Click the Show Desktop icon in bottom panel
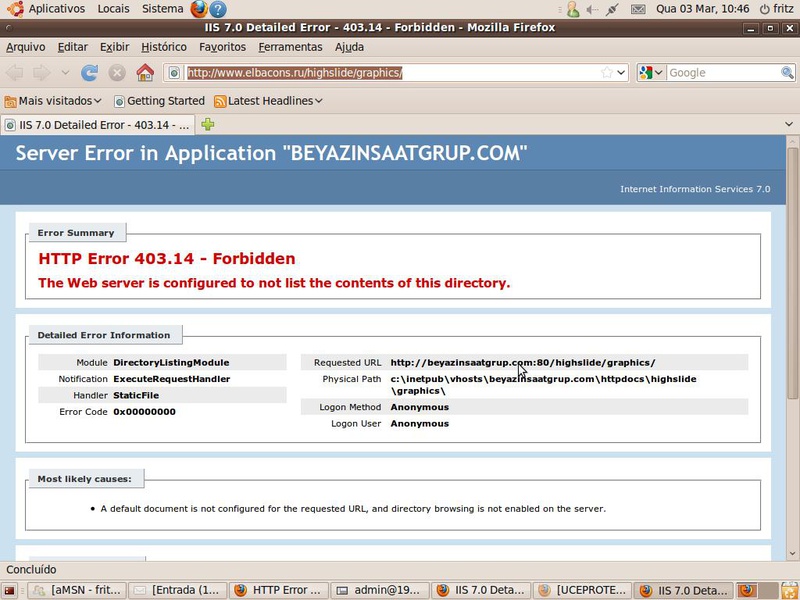Image resolution: width=800 pixels, height=600 pixels. click(x=10, y=591)
